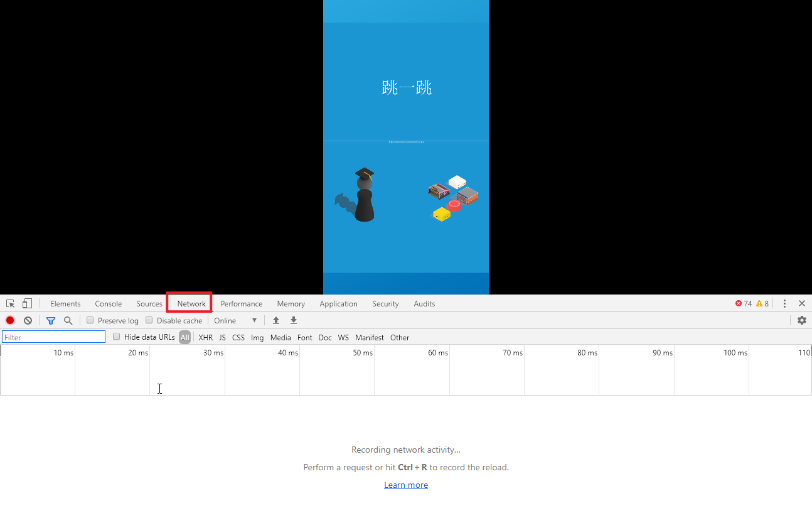Check Hide data URLs checkbox
This screenshot has width=812, height=518.
click(117, 337)
